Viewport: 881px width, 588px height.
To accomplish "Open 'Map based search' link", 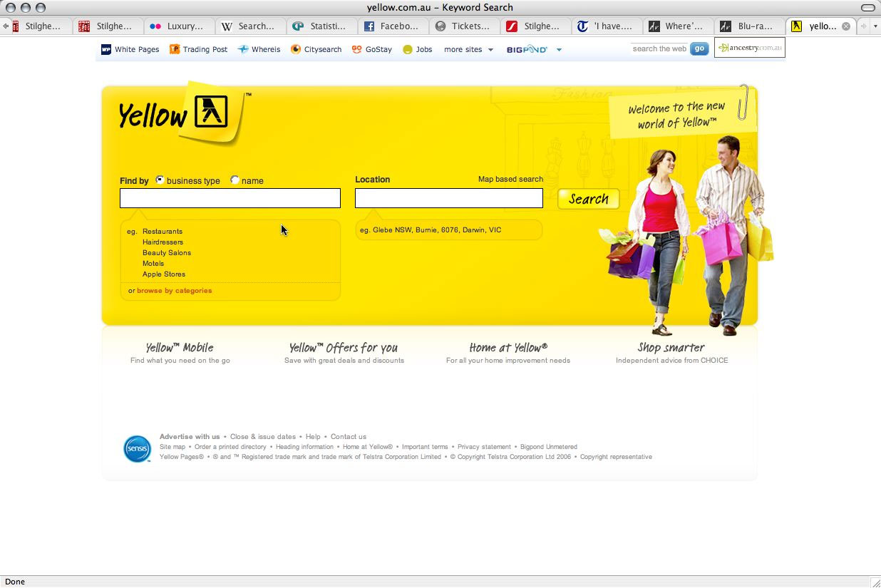I will pyautogui.click(x=510, y=179).
